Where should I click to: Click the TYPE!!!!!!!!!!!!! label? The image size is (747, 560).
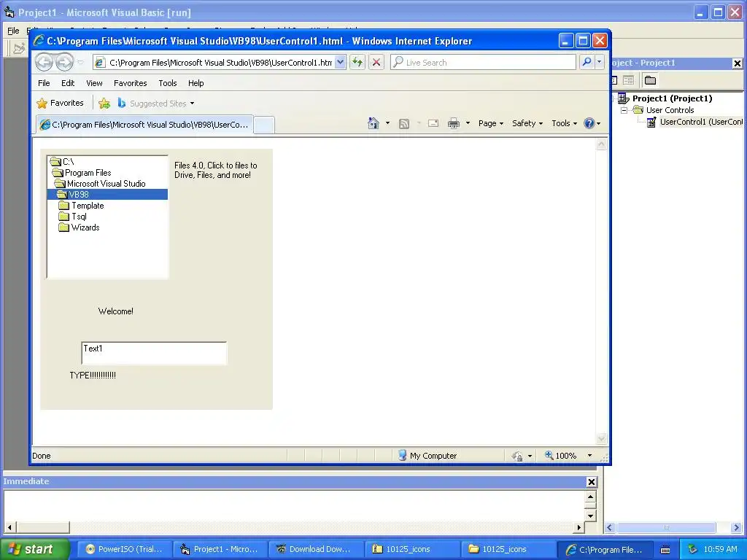(x=93, y=376)
